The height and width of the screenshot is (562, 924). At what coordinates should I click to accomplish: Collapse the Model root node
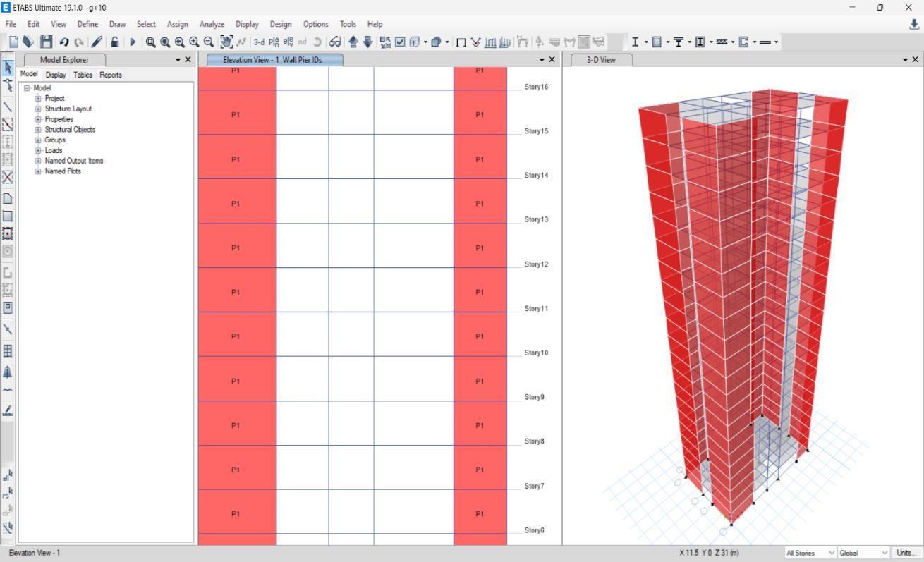pyautogui.click(x=27, y=88)
